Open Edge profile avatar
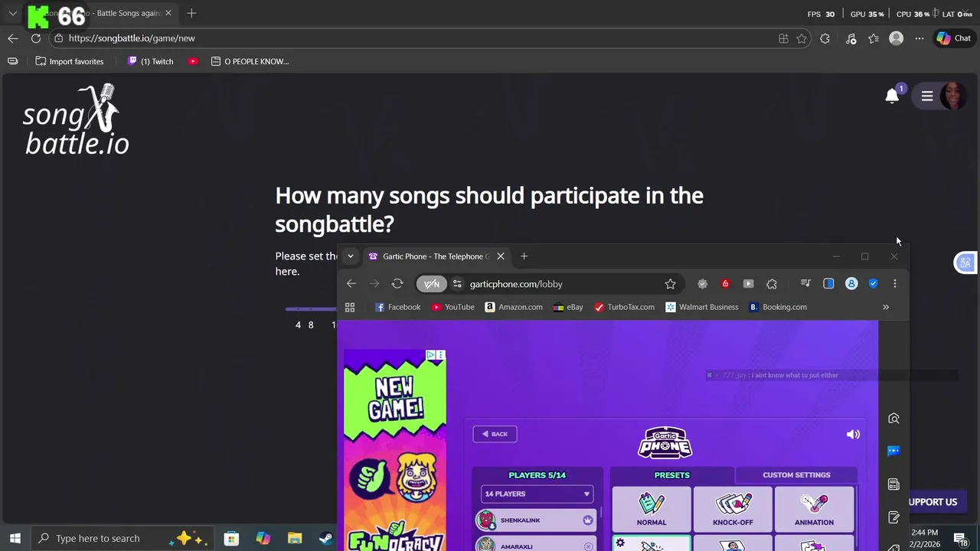The image size is (980, 551). 896,38
